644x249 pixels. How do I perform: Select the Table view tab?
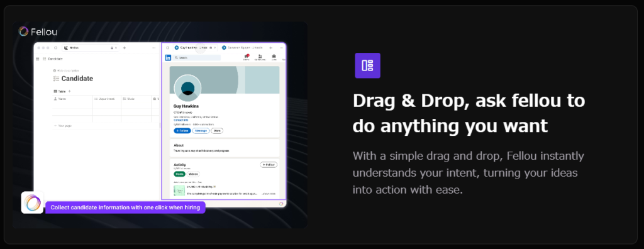(60, 91)
